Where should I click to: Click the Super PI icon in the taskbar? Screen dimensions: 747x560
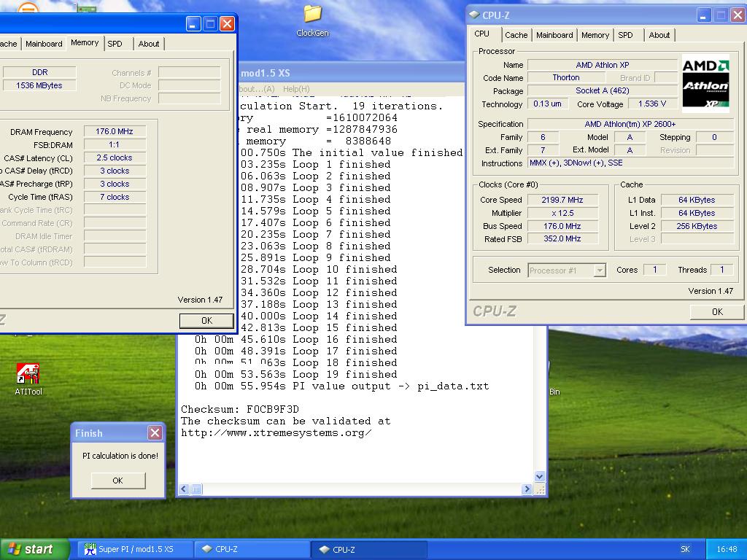coord(90,549)
